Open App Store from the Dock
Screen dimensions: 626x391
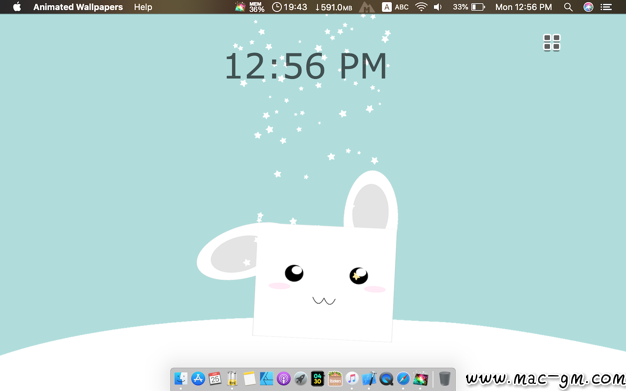tap(198, 378)
